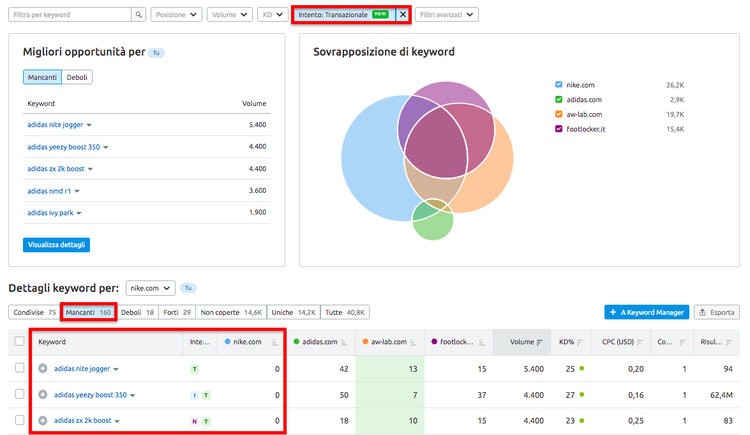Remove the Intento Transazionale filter

pos(403,14)
